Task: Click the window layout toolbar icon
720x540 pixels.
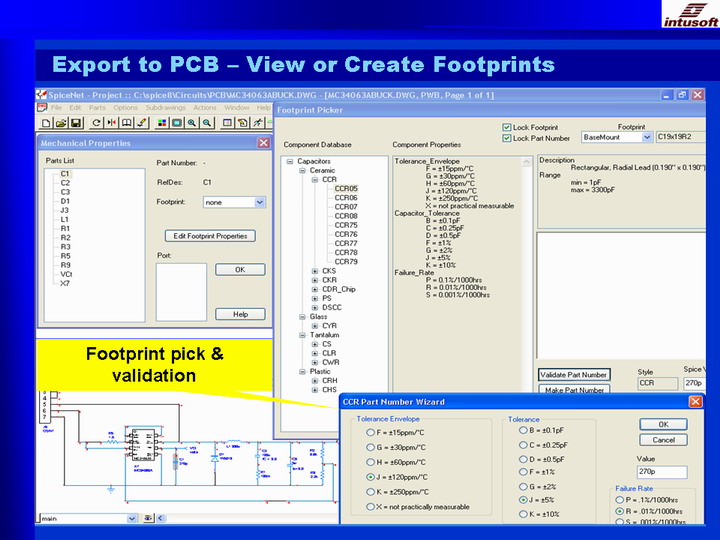Action: (x=227, y=123)
